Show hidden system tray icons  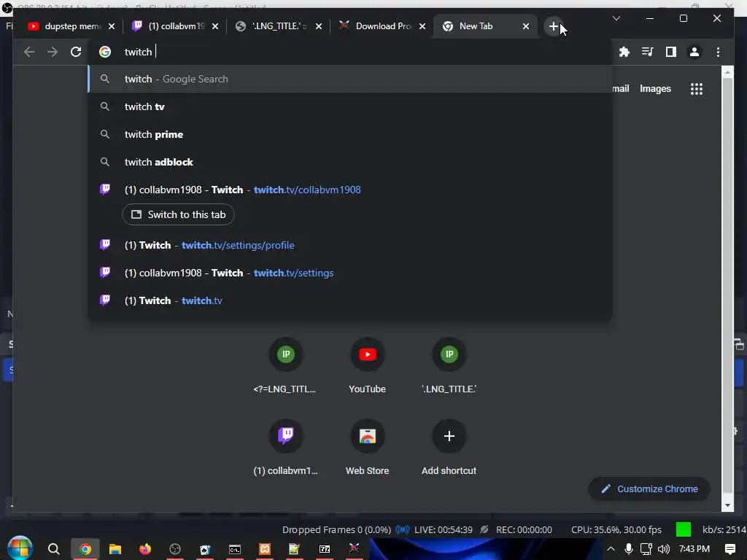[611, 549]
